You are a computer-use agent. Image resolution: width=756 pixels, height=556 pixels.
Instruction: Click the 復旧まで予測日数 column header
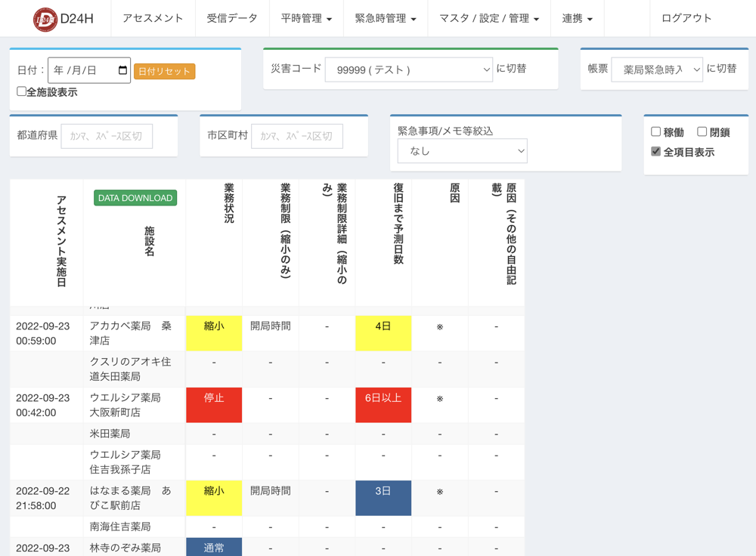[x=398, y=224]
